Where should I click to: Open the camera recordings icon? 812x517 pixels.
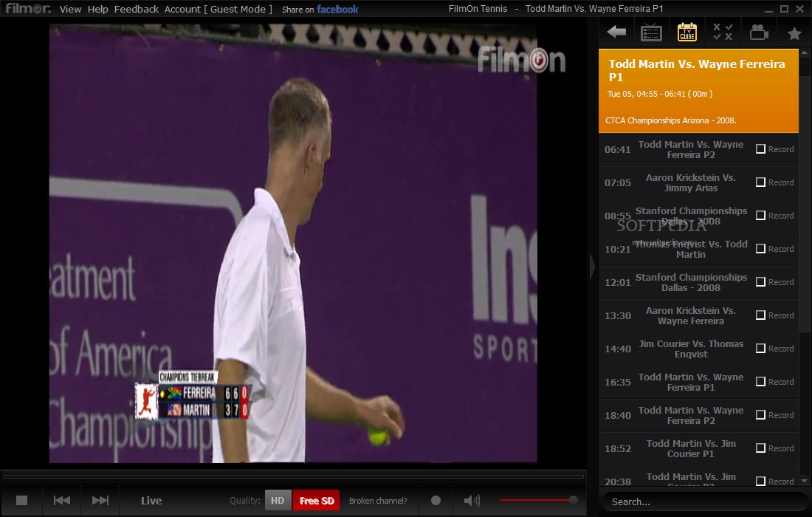click(x=759, y=32)
